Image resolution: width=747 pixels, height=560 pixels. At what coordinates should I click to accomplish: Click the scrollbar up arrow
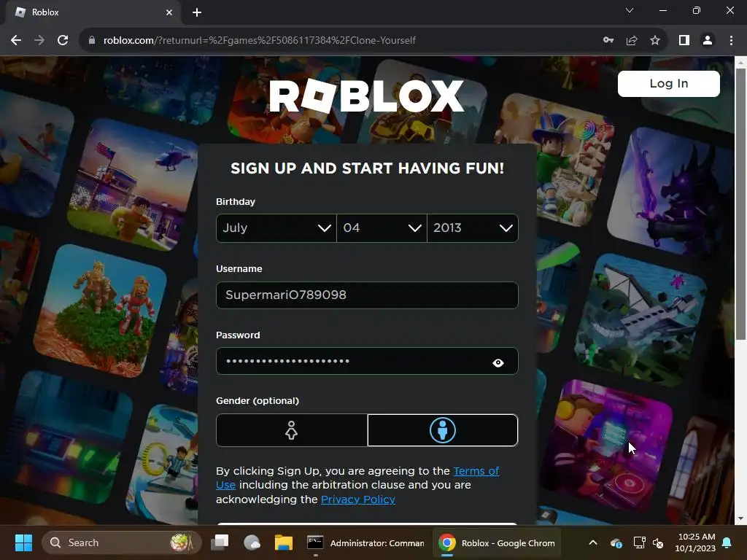(x=740, y=62)
